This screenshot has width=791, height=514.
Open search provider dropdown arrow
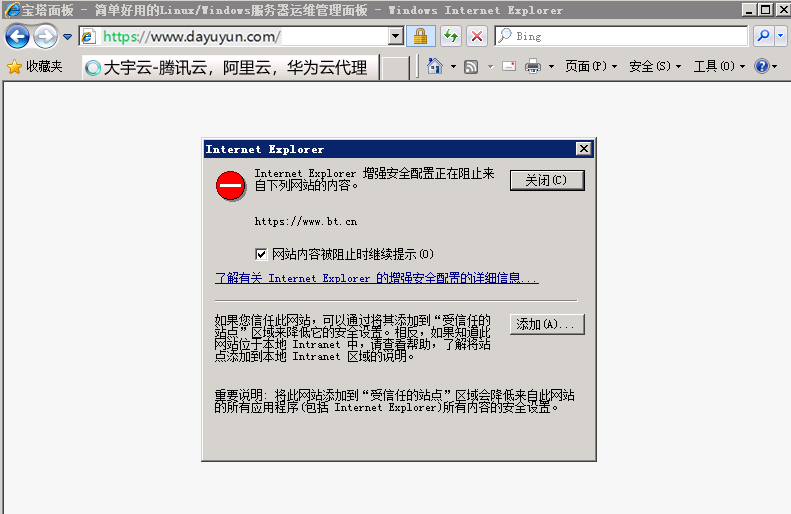tap(780, 36)
